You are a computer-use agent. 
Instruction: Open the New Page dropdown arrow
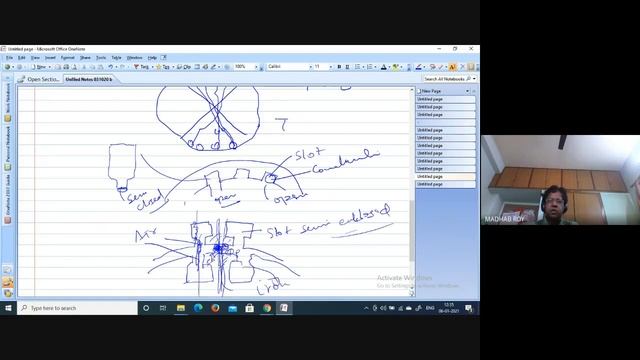468,91
